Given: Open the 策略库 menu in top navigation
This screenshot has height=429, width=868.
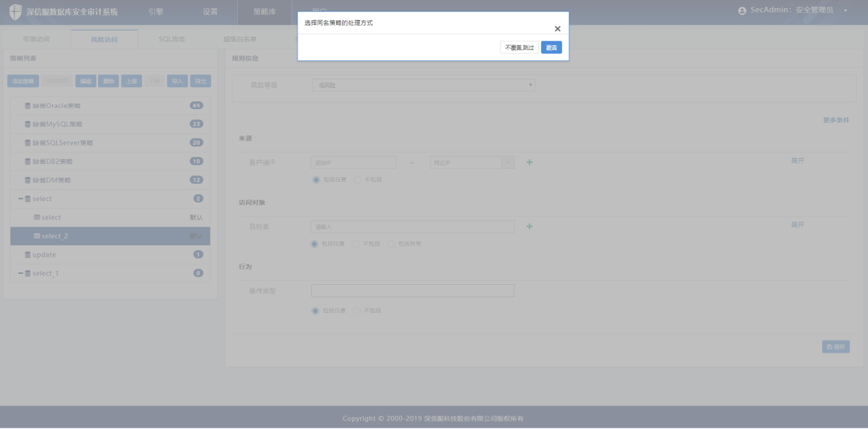Looking at the screenshot, I should pos(264,12).
